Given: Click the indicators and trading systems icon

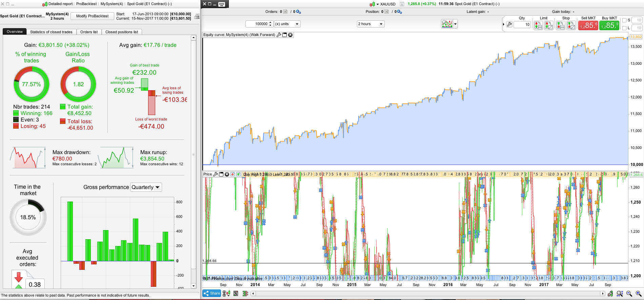Looking at the screenshot, I should (447, 24).
